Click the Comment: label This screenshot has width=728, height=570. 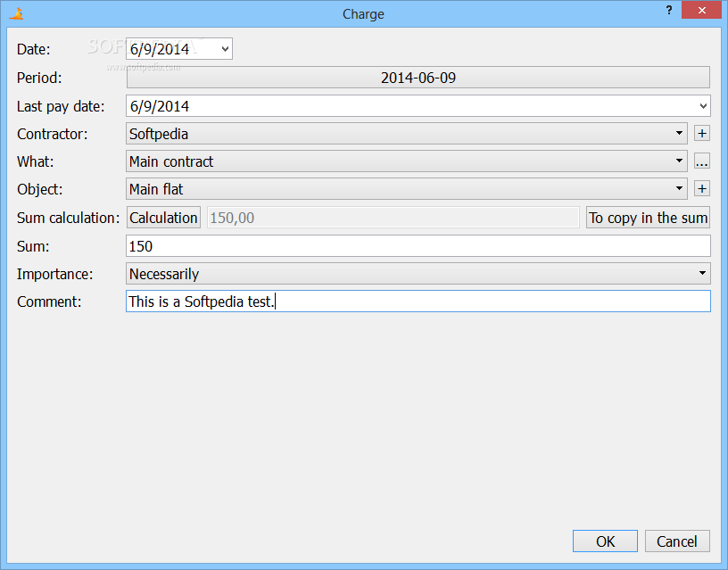click(49, 302)
